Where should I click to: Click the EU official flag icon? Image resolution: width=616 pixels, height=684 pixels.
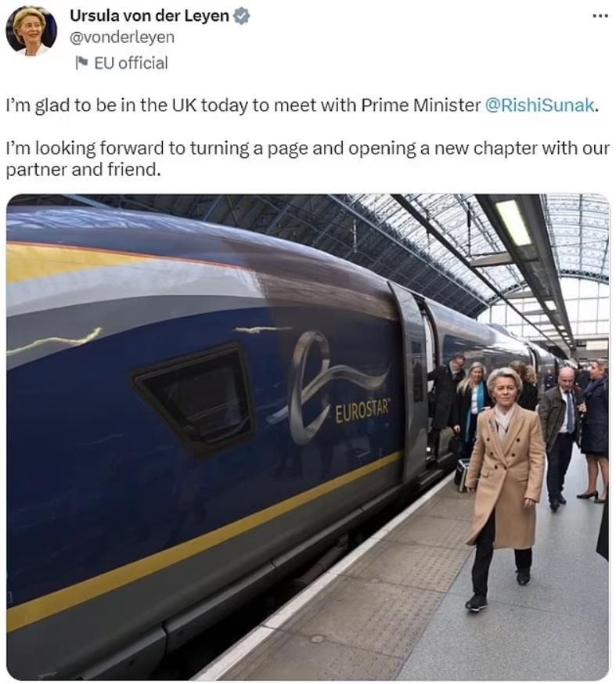click(81, 63)
